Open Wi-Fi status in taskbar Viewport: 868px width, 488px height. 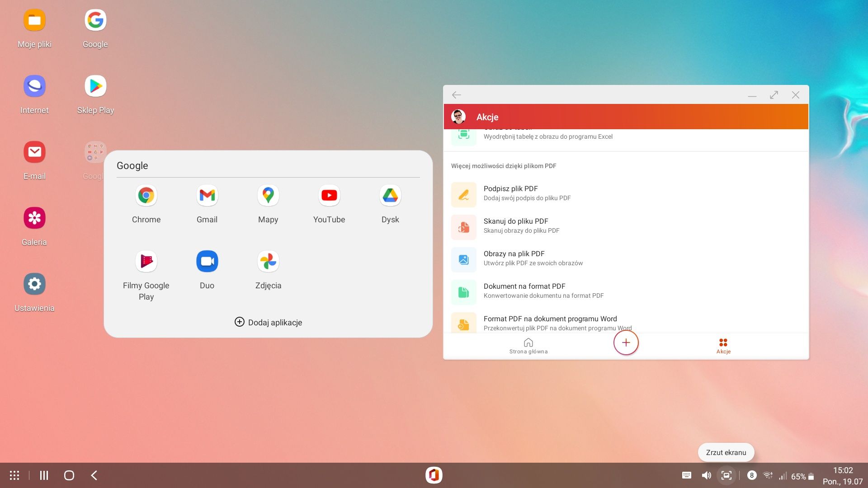tap(768, 475)
